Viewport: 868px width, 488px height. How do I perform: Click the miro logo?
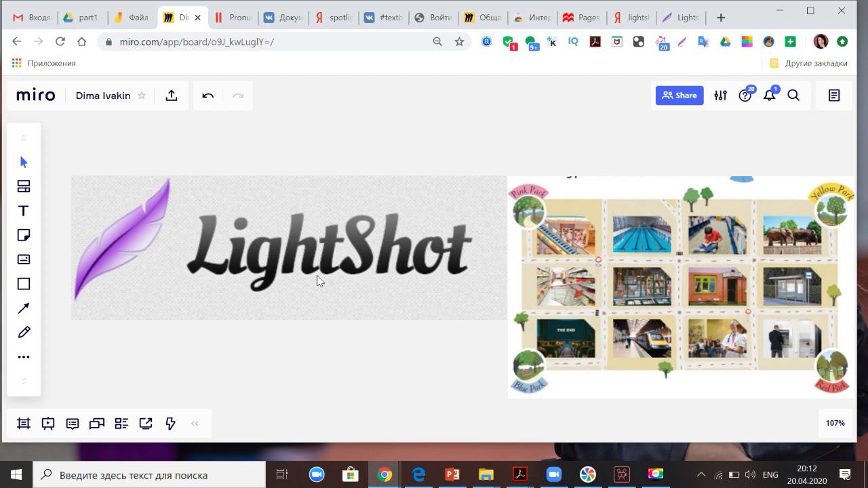pyautogui.click(x=36, y=96)
